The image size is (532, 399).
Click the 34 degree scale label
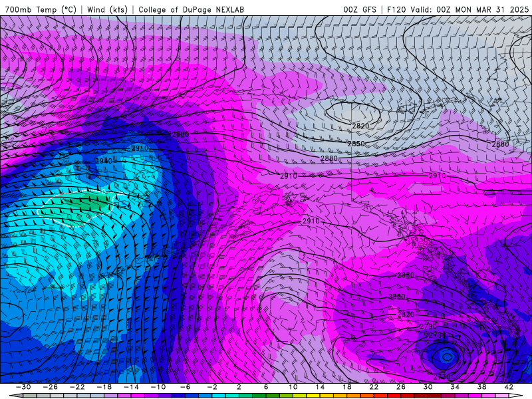tap(455, 387)
